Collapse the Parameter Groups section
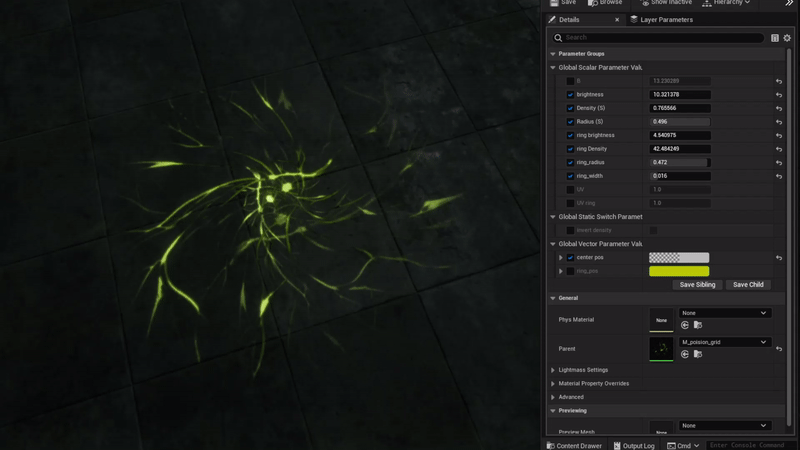800x450 pixels. pyautogui.click(x=553, y=54)
